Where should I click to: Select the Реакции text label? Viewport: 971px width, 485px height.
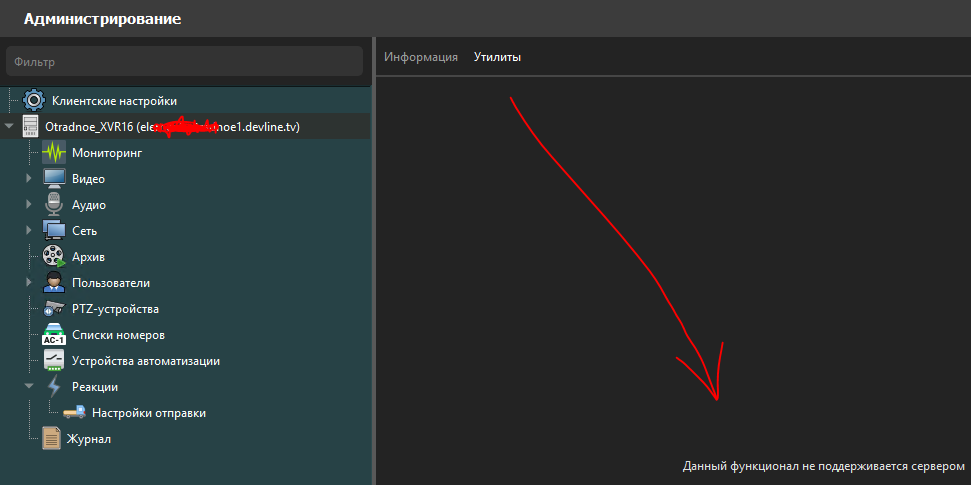click(95, 387)
